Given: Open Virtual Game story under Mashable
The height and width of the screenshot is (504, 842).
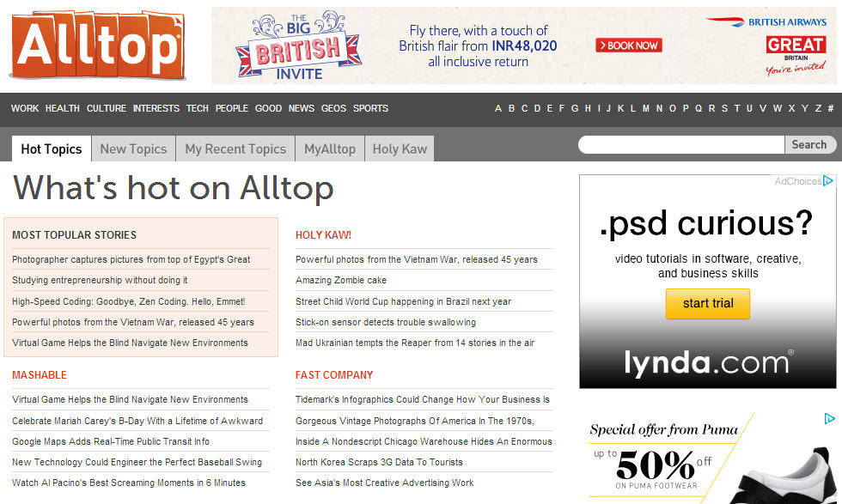Looking at the screenshot, I should (130, 400).
